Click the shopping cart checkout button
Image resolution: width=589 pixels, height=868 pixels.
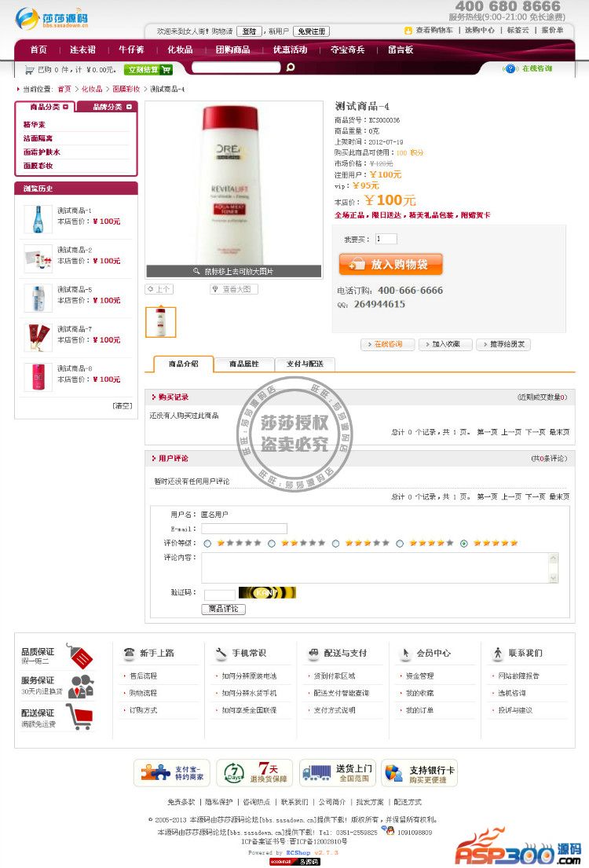pos(149,70)
